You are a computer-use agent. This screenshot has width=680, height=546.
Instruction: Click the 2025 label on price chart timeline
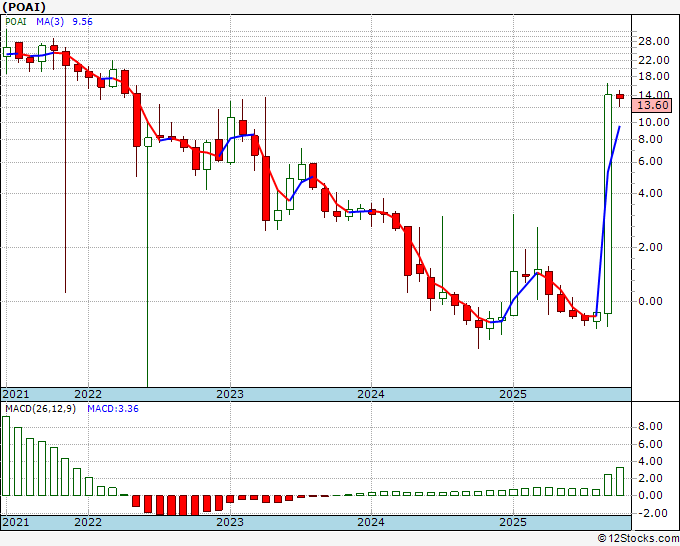pyautogui.click(x=513, y=394)
